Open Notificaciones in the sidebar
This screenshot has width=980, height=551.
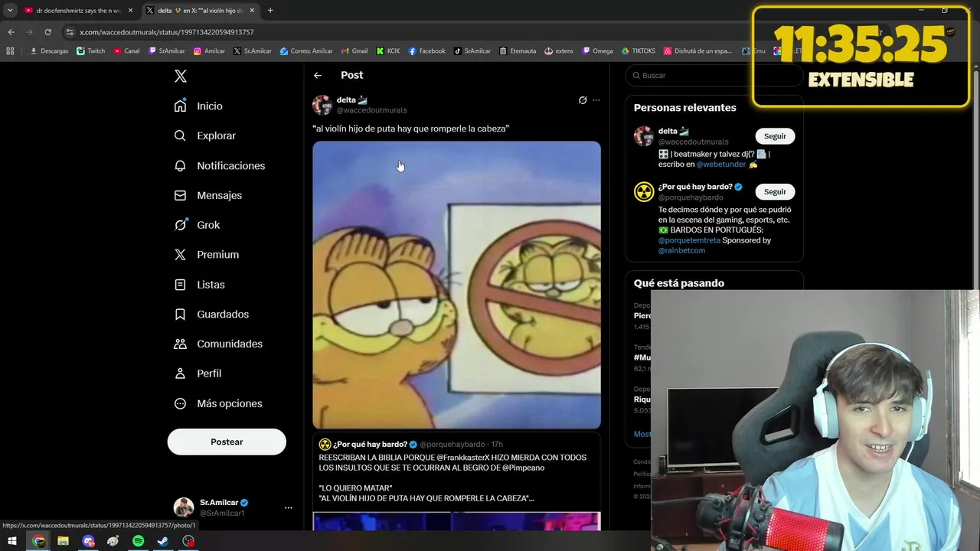(x=219, y=165)
